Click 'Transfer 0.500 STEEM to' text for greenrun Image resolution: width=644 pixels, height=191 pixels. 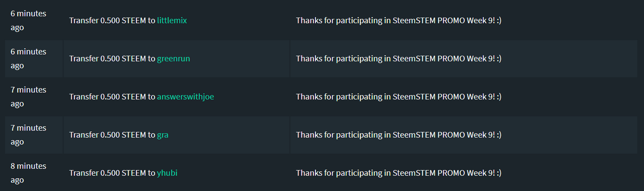point(112,59)
